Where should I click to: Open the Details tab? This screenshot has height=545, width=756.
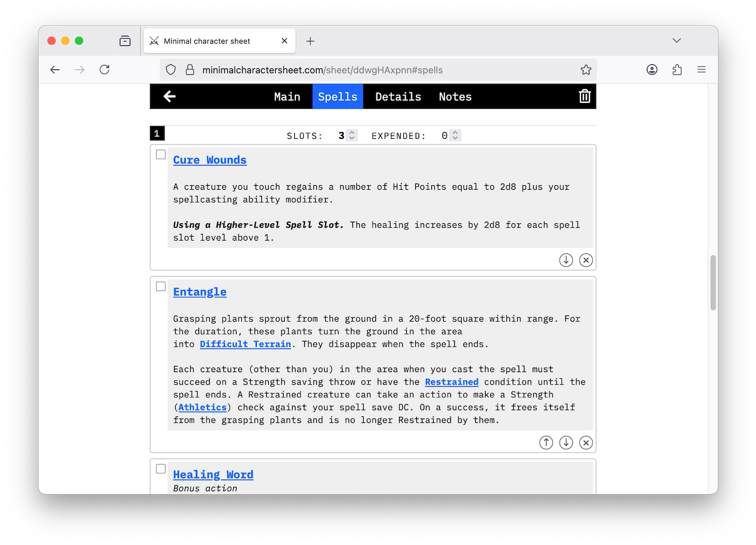(x=398, y=97)
